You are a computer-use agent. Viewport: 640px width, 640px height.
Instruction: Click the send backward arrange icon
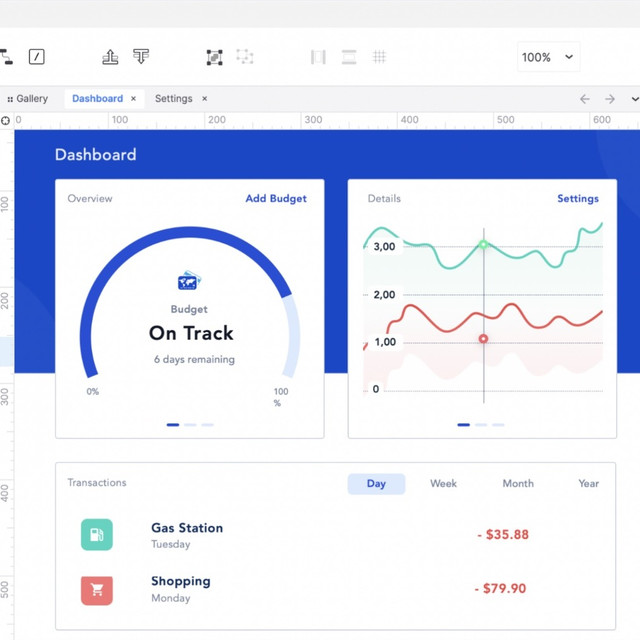pyautogui.click(x=141, y=57)
